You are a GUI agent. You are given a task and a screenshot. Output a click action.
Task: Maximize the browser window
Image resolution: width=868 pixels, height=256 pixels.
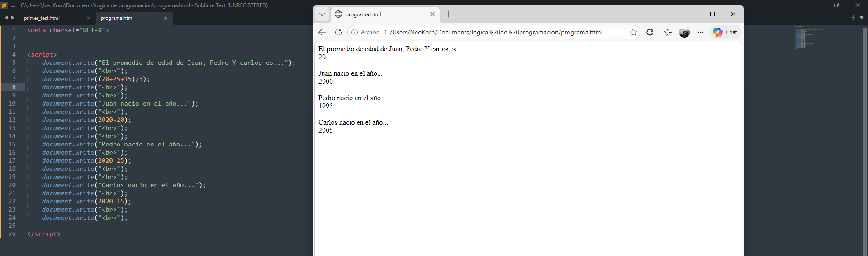712,14
